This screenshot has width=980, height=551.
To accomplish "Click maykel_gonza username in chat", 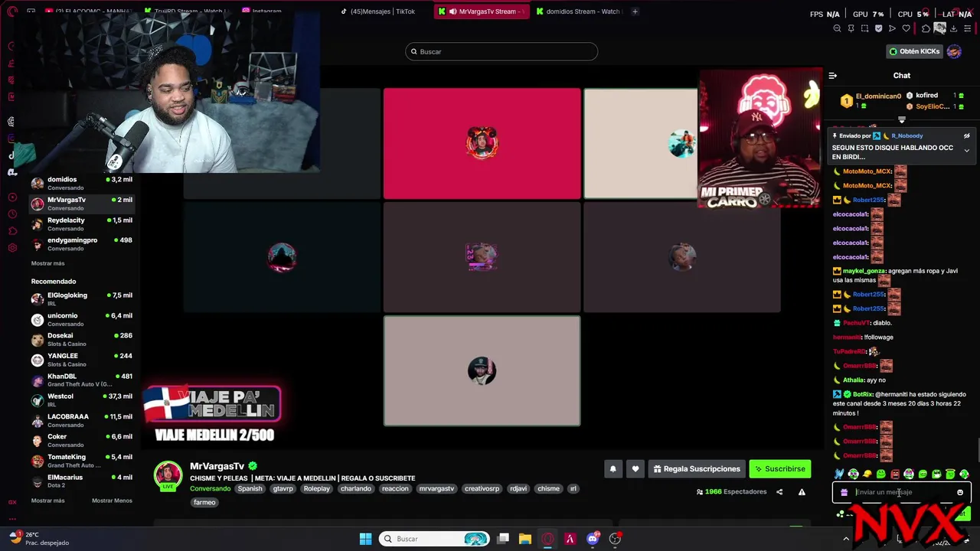I will pyautogui.click(x=864, y=271).
